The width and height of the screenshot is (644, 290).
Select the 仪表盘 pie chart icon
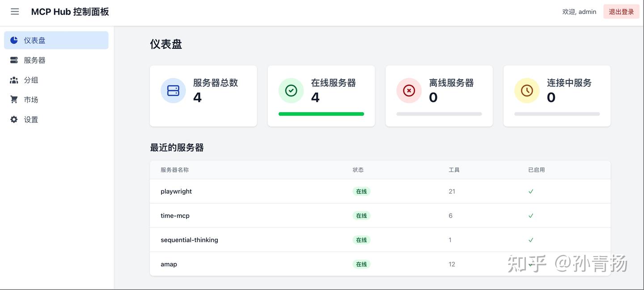point(13,40)
